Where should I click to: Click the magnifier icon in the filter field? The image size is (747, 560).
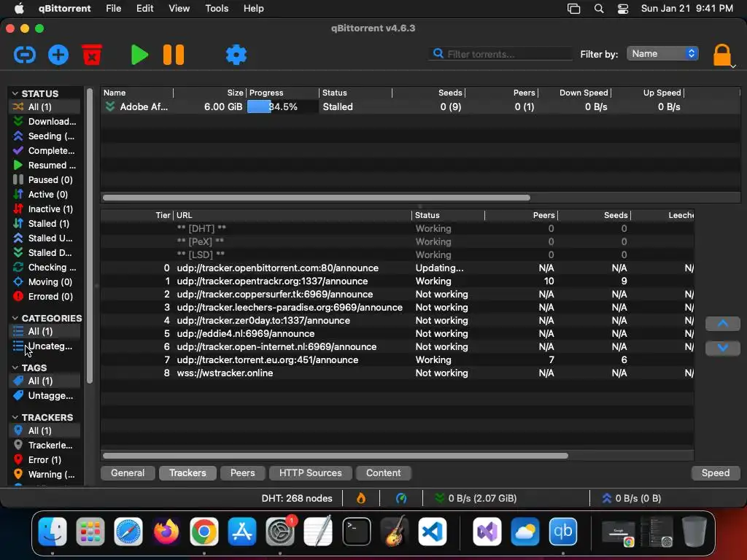(438, 53)
